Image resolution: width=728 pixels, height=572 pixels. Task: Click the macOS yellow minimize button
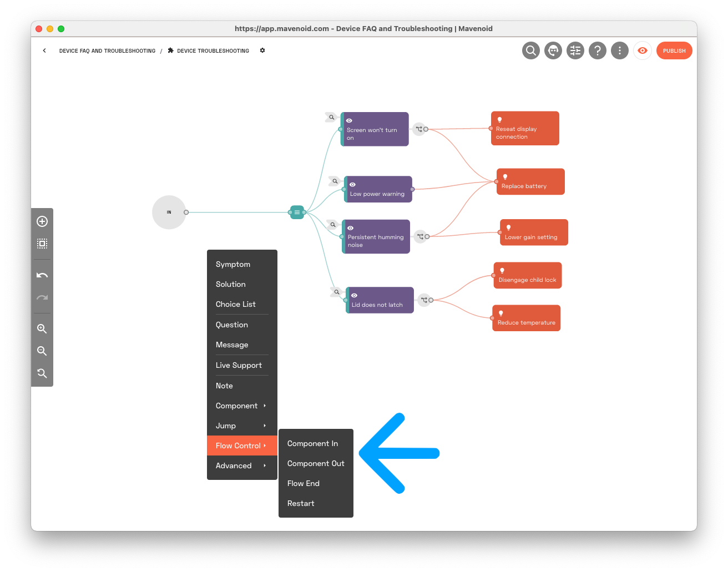(x=50, y=29)
